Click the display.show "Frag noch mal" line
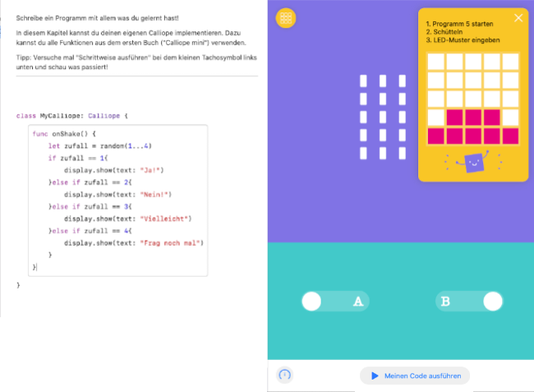The height and width of the screenshot is (392, 534). pos(134,243)
